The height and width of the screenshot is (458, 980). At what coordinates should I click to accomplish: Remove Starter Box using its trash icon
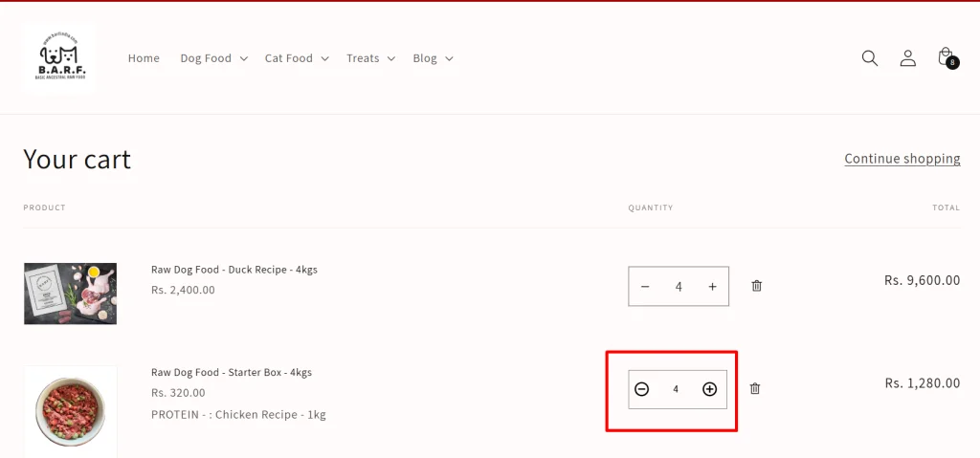(755, 388)
